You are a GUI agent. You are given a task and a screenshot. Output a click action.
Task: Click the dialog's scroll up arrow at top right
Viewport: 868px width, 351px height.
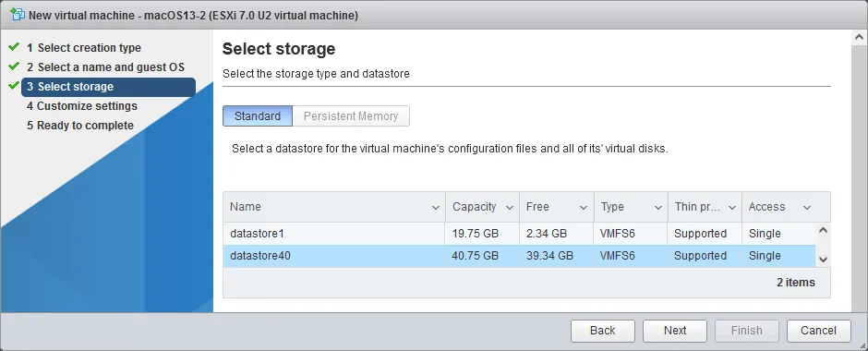859,38
